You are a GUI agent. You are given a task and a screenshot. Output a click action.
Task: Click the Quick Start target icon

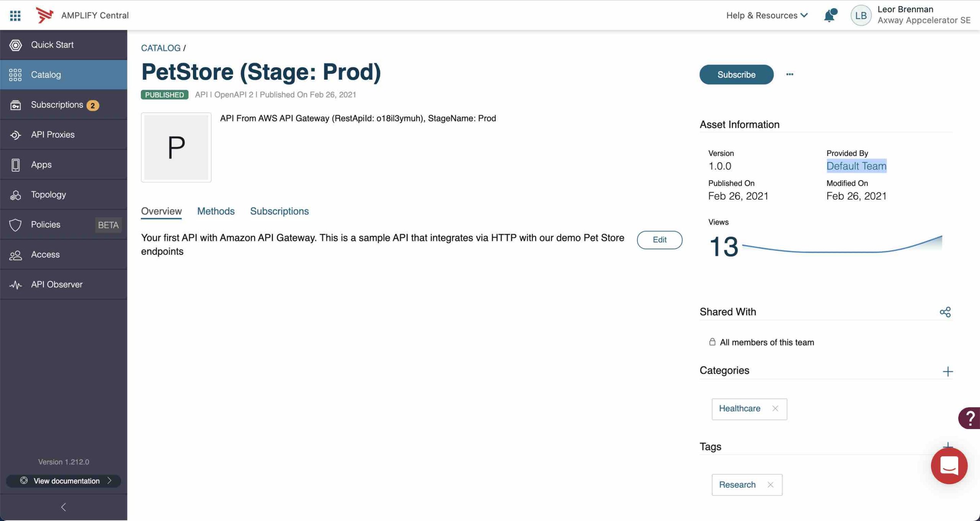coord(15,45)
